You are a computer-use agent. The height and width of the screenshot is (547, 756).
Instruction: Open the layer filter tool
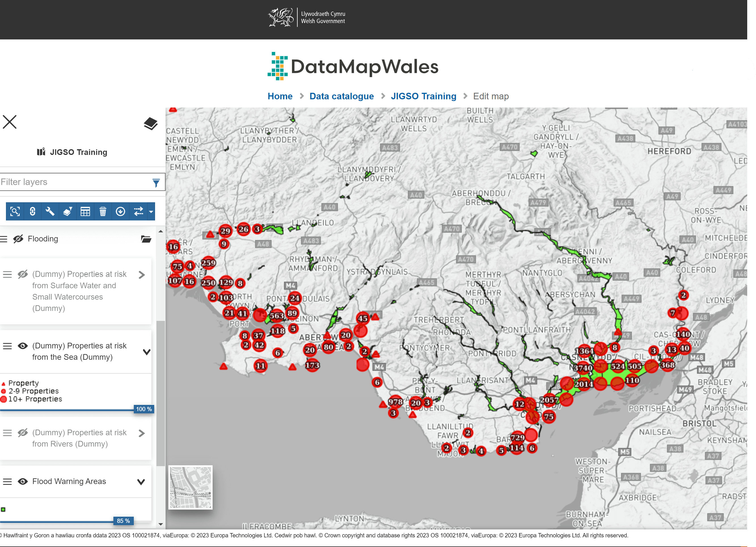coord(68,211)
